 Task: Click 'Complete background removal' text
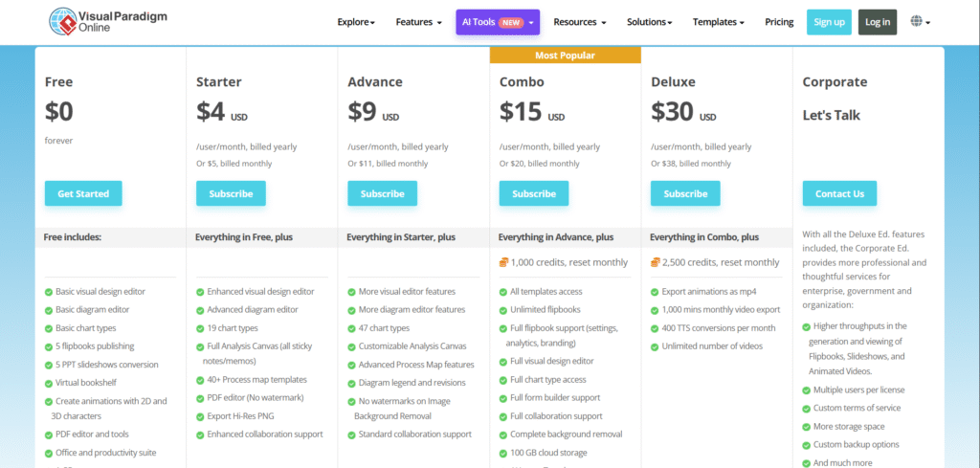click(x=567, y=435)
